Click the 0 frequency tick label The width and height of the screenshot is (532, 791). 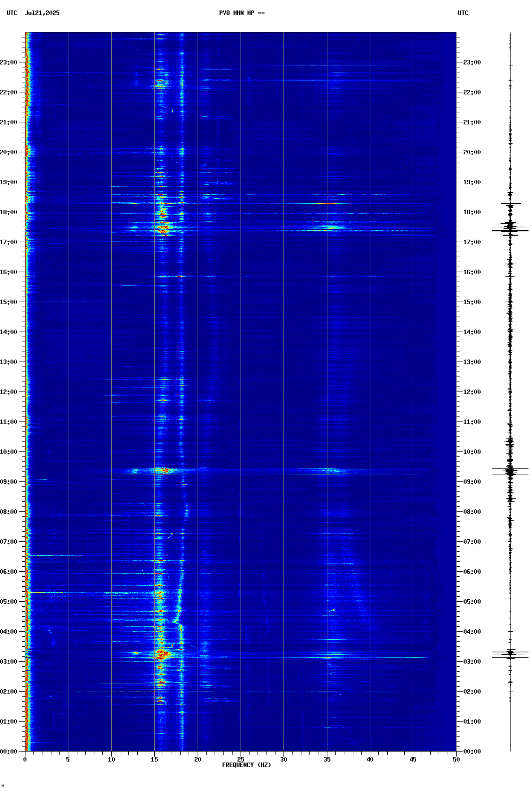pyautogui.click(x=25, y=760)
